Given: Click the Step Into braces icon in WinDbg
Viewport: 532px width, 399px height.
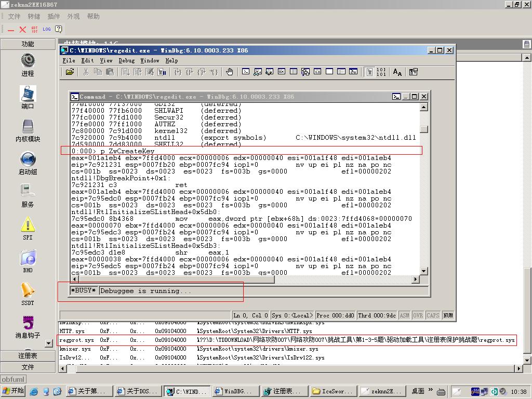Looking at the screenshot, I should point(178,72).
